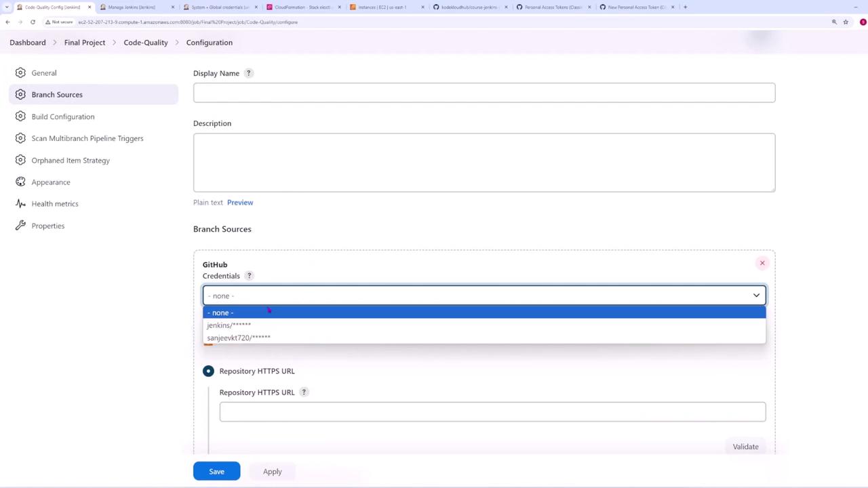Image resolution: width=868 pixels, height=488 pixels.
Task: Validate the repository URL
Action: pos(745,447)
